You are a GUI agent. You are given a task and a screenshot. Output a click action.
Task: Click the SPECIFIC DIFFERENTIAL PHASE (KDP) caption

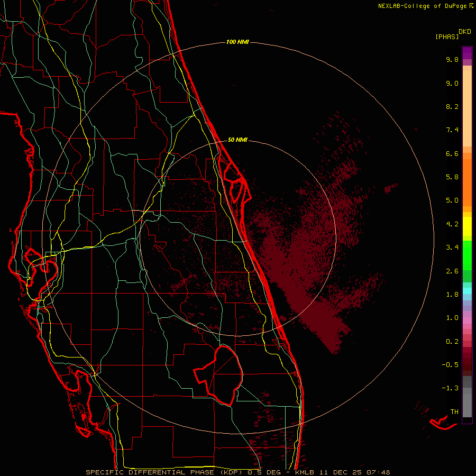(x=166, y=472)
